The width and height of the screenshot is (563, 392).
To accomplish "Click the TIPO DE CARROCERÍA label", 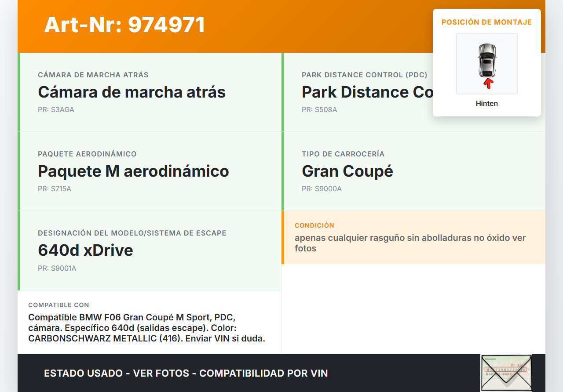I will click(x=343, y=154).
